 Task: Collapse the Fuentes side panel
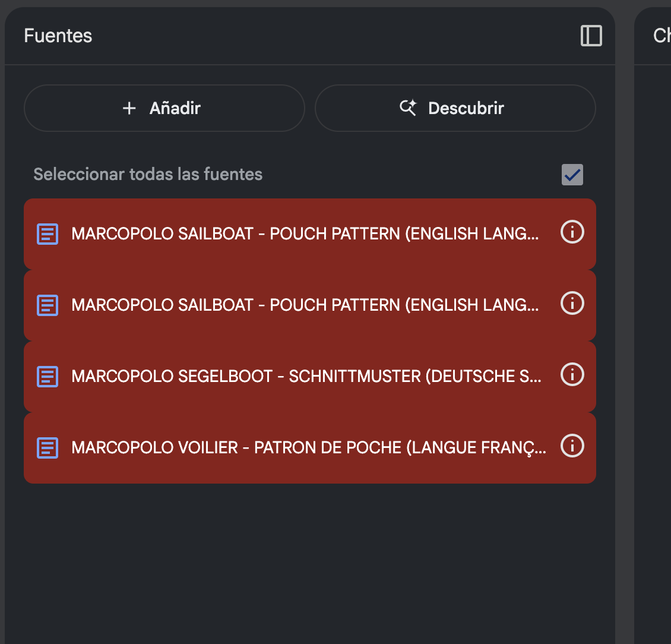coord(591,36)
